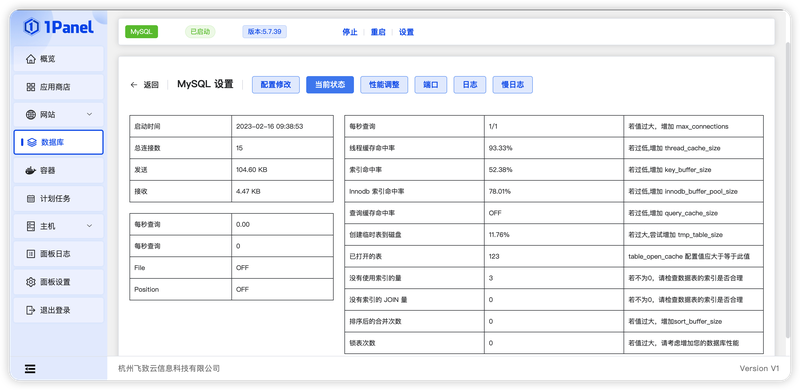The image size is (800, 390).
Task: Click the 总连接数 value 15
Action: [239, 148]
